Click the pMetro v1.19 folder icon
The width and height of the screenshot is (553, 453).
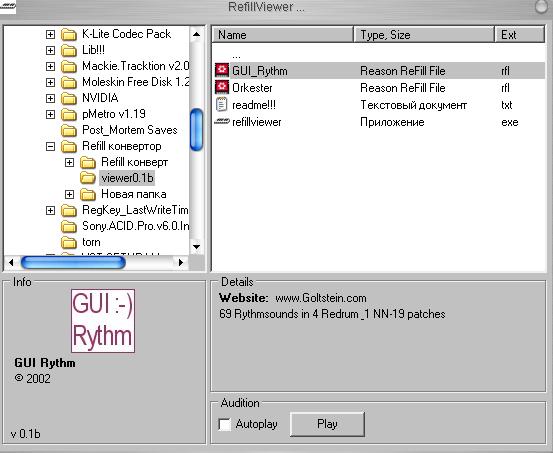(69, 115)
